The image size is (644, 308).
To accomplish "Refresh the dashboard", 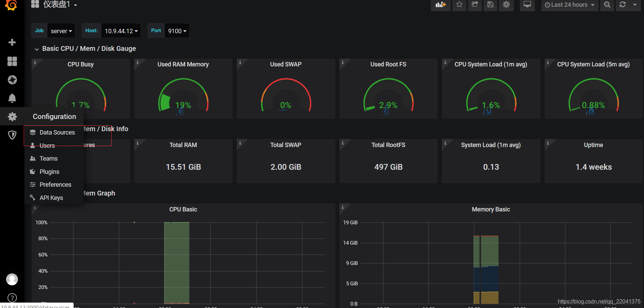I will (623, 5).
